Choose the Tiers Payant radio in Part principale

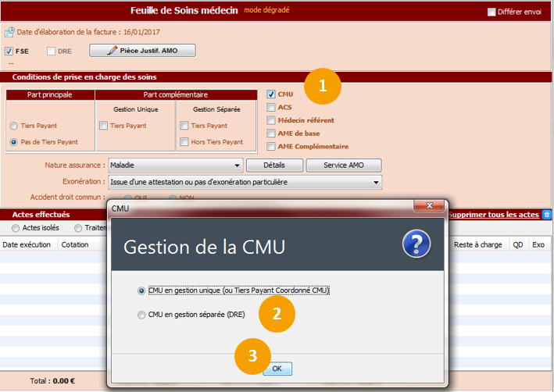[x=13, y=126]
